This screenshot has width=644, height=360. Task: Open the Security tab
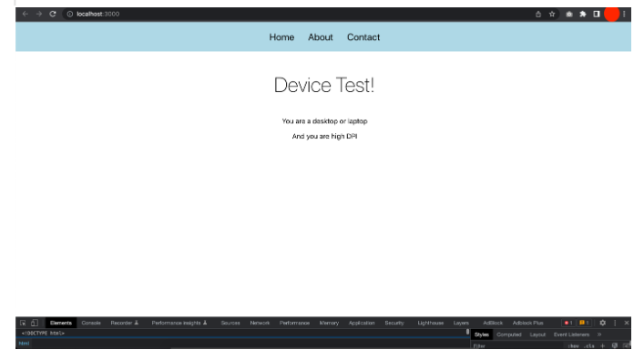click(x=394, y=323)
